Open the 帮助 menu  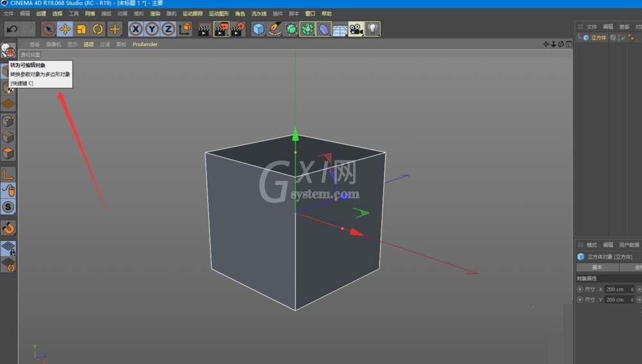pyautogui.click(x=326, y=13)
